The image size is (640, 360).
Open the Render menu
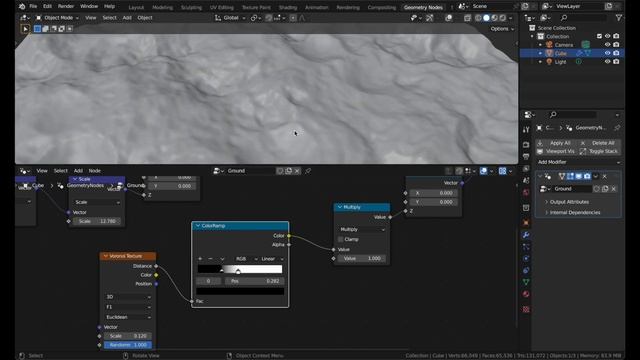66,7
